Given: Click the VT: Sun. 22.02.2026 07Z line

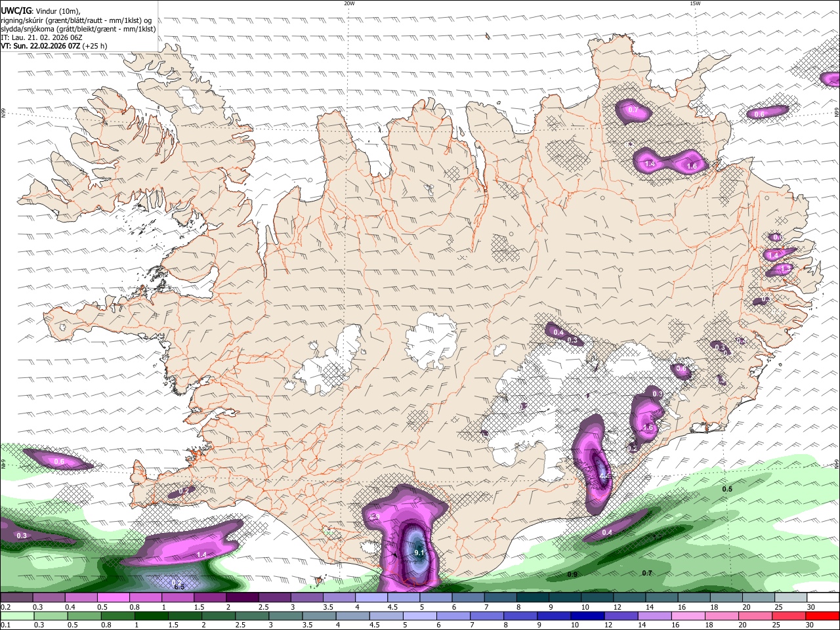Looking at the screenshot, I should (41, 46).
